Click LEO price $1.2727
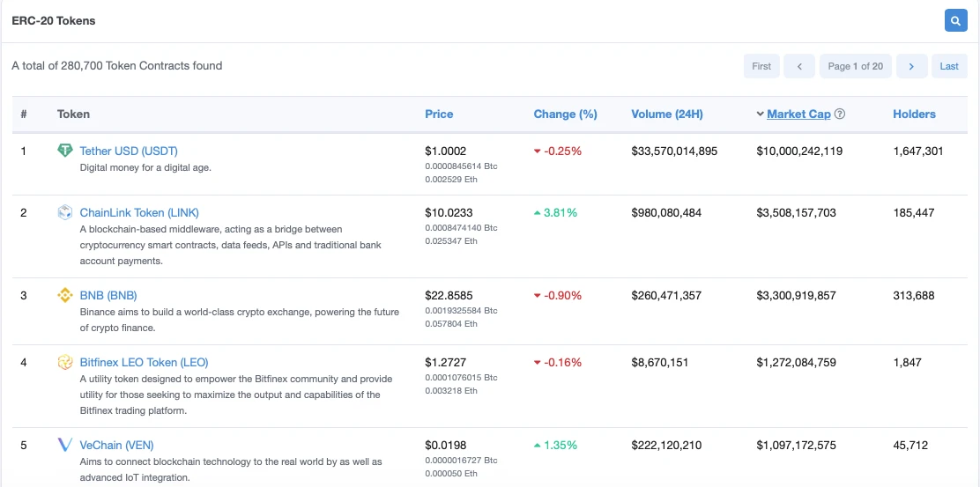Image resolution: width=980 pixels, height=487 pixels. click(x=446, y=362)
